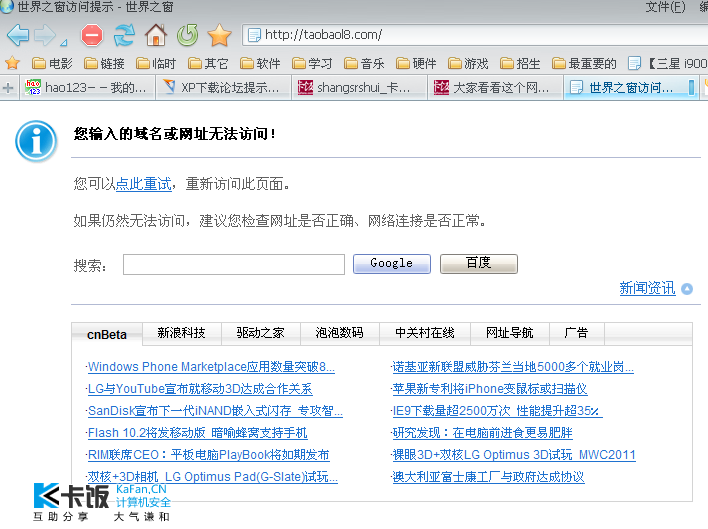Click the page icon in address bar
This screenshot has height=529, width=708.
coord(254,35)
